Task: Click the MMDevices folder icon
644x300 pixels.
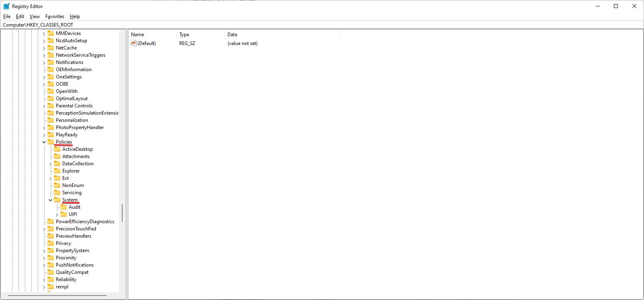Action: (x=51, y=33)
